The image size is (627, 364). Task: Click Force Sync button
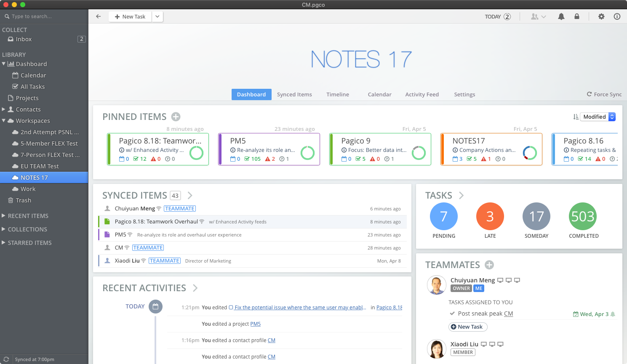pyautogui.click(x=604, y=94)
